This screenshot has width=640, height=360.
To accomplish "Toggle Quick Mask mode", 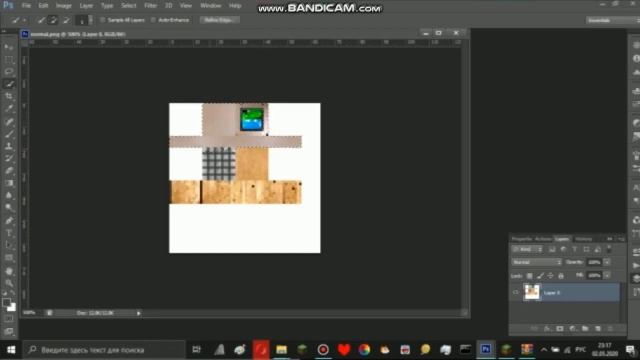I will 9,319.
